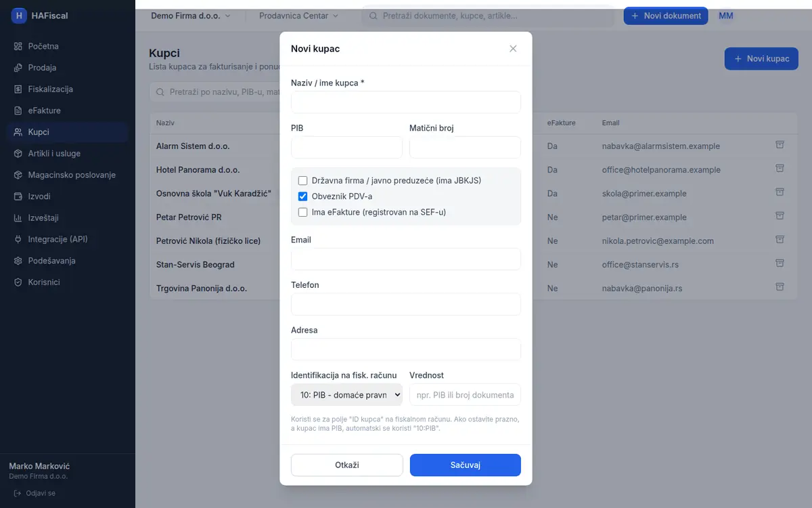Uncheck the Obveznik PDV-a checkbox

click(x=303, y=196)
